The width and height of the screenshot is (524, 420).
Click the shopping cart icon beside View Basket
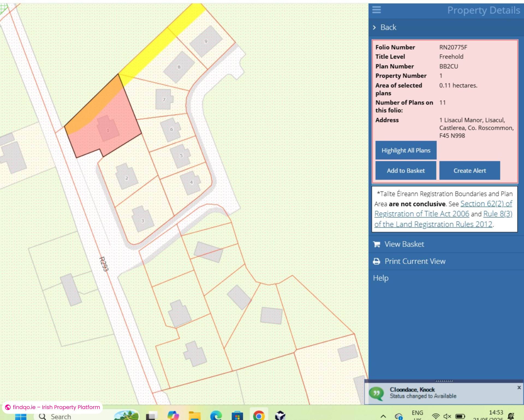pyautogui.click(x=377, y=244)
